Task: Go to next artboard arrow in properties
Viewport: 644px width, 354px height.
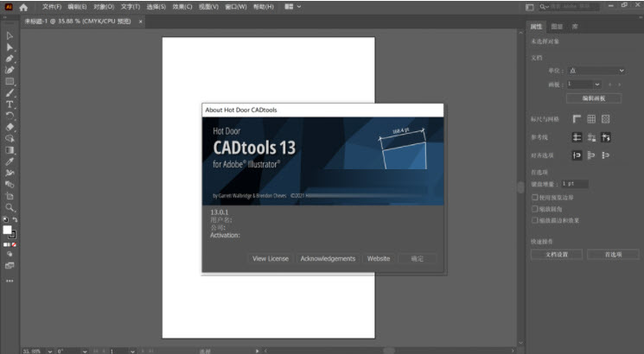Action: click(x=619, y=85)
